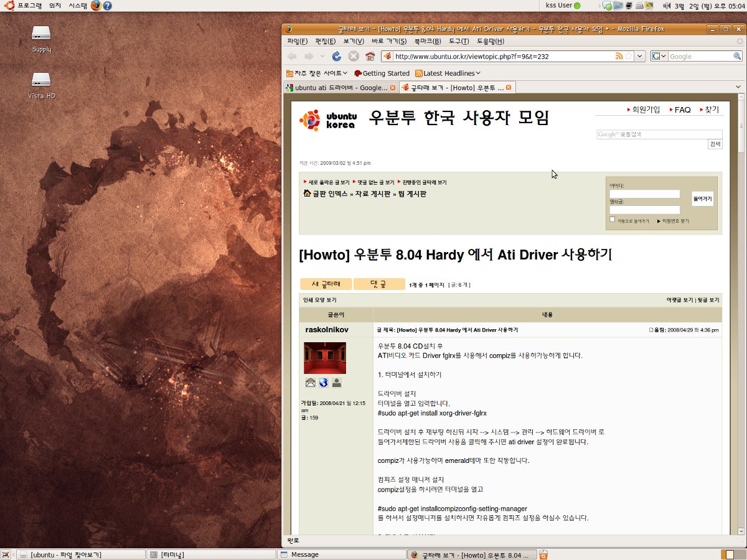Viewport: 747px width, 560px height.
Task: Open the FAQ link
Action: (x=682, y=110)
